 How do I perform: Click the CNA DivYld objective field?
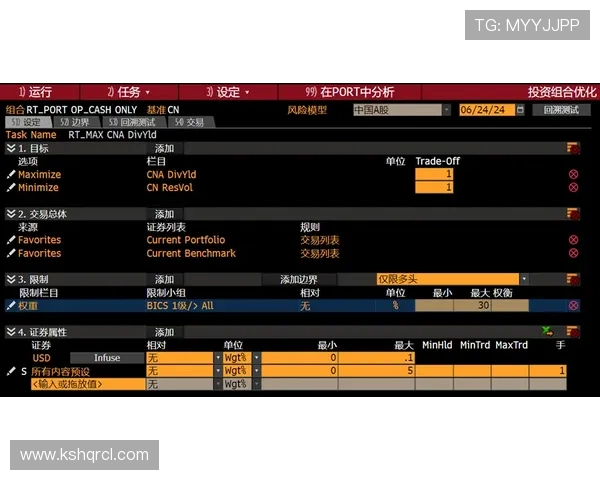(x=171, y=175)
